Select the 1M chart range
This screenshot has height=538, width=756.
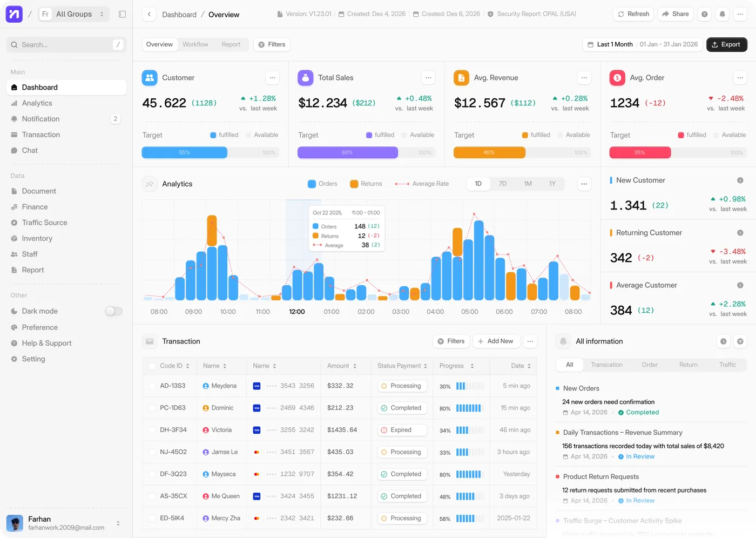click(x=528, y=184)
